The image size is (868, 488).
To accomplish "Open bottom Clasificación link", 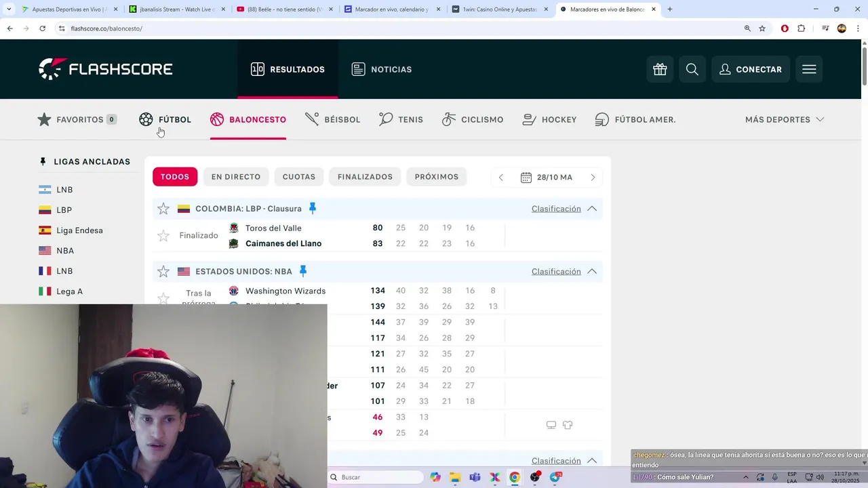I will [x=556, y=461].
